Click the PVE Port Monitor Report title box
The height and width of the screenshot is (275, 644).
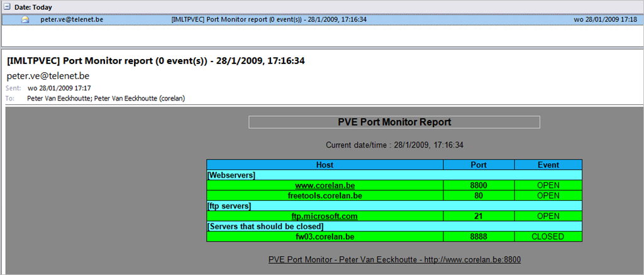(x=394, y=122)
